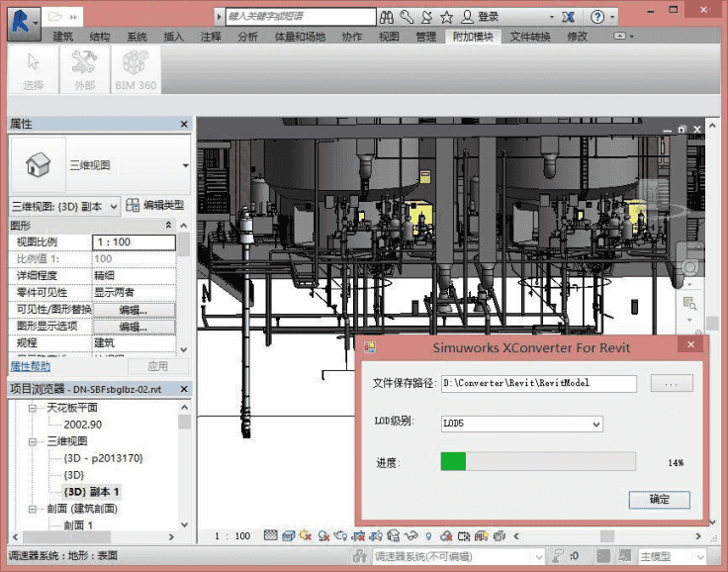Image resolution: width=728 pixels, height=572 pixels.
Task: Click 编辑... button for 可见性/图形替换
Action: 134,310
